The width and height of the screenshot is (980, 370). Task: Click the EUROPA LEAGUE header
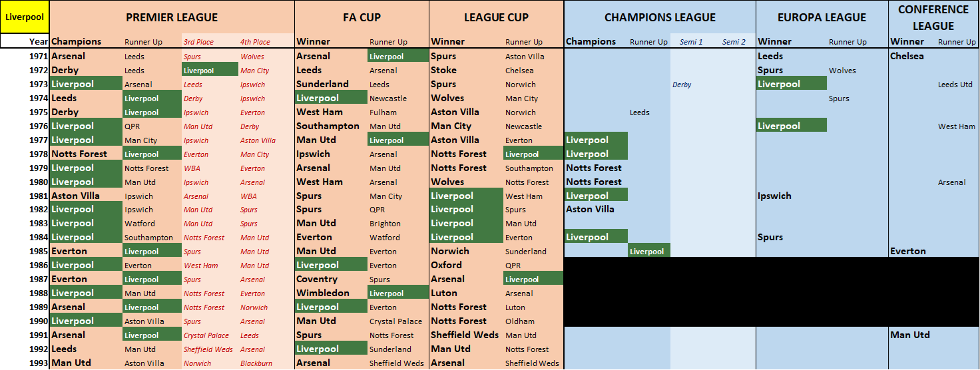point(822,17)
